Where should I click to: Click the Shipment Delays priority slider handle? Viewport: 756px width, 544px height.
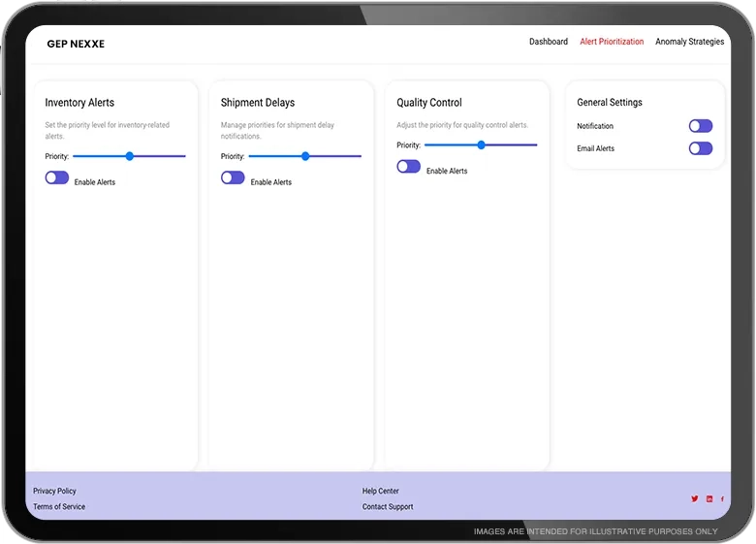pos(305,156)
